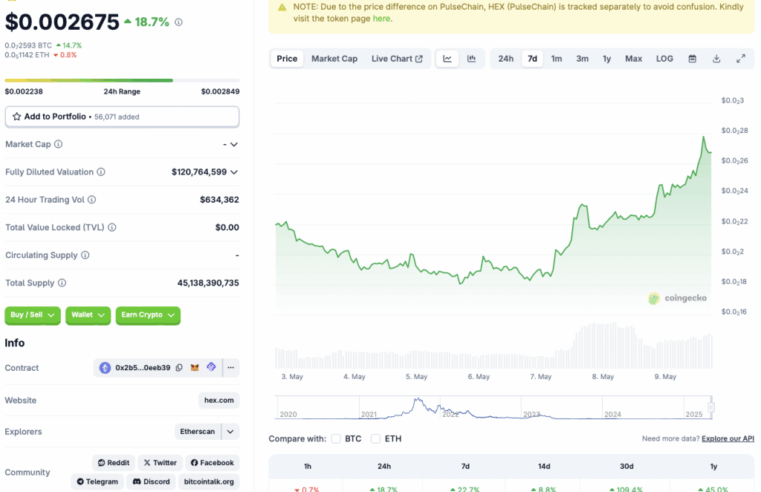
Task: Click the 24 Hour Trading Vol info icon
Action: [92, 199]
